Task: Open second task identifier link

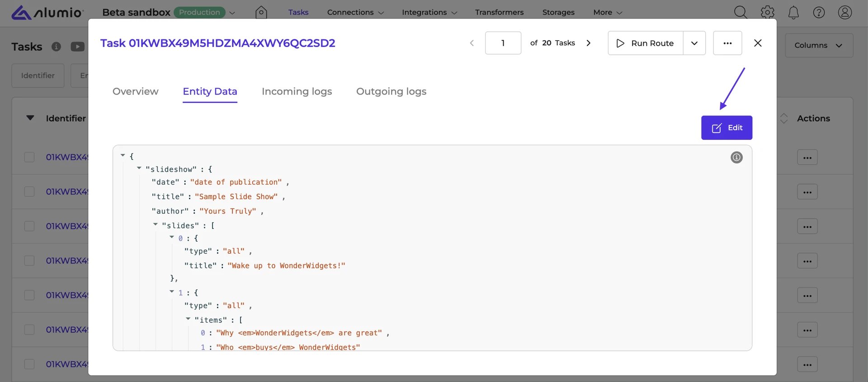Action: 67,191
